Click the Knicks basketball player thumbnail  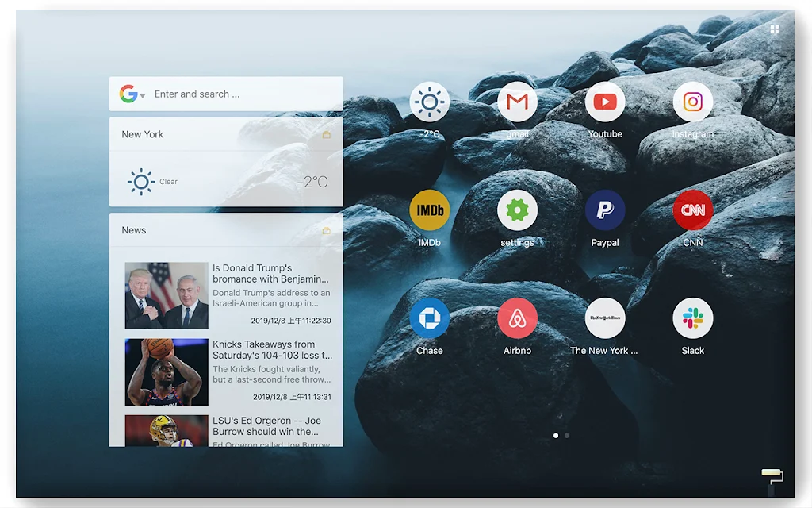point(167,371)
